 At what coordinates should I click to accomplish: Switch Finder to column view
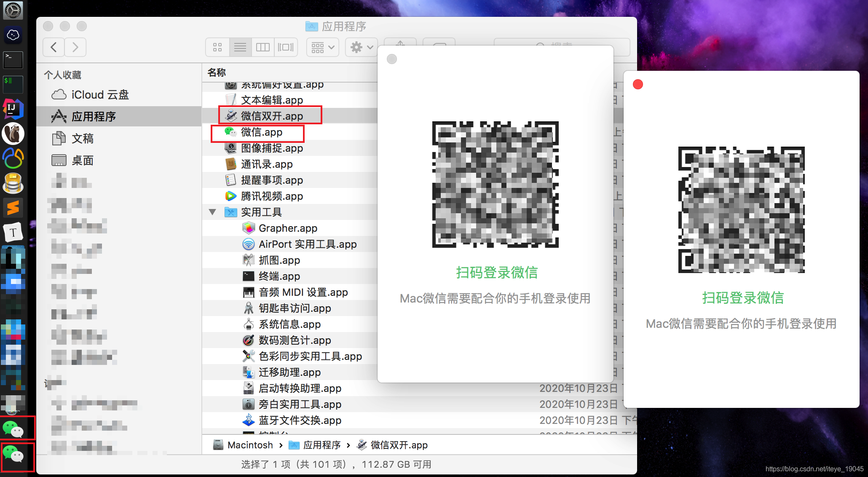263,47
